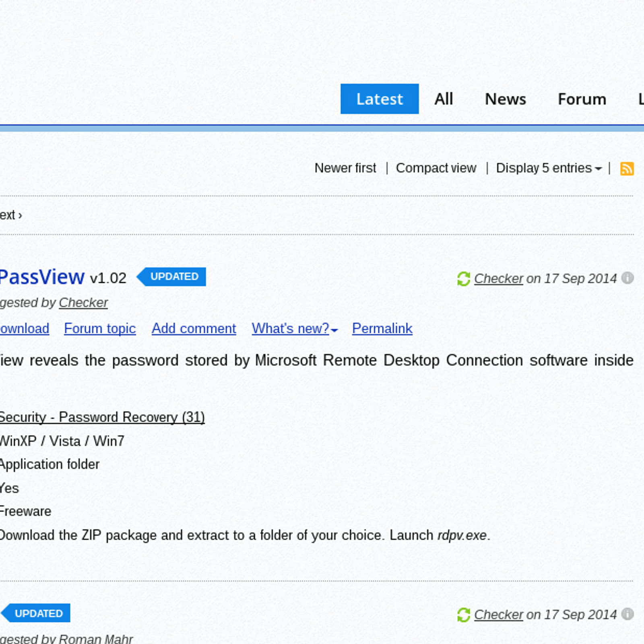Open Security - Password Recovery (31) category
The width and height of the screenshot is (644, 644).
click(x=102, y=417)
